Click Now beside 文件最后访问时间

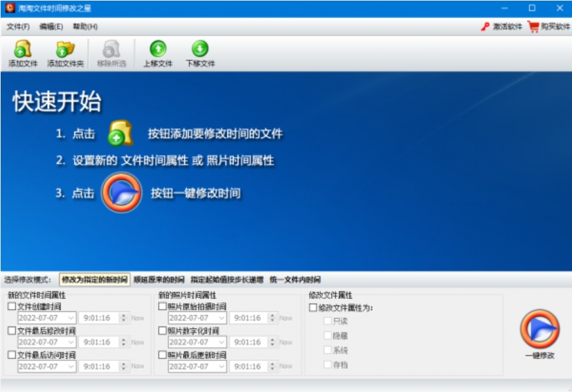click(138, 366)
